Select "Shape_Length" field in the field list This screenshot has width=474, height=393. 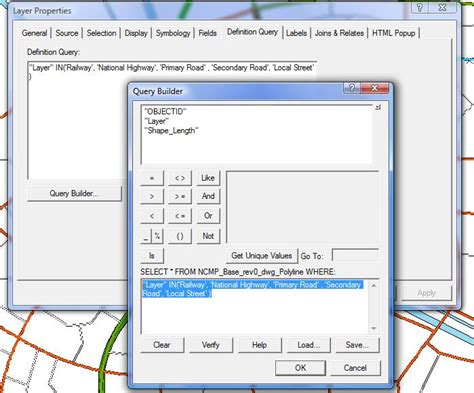pyautogui.click(x=171, y=130)
